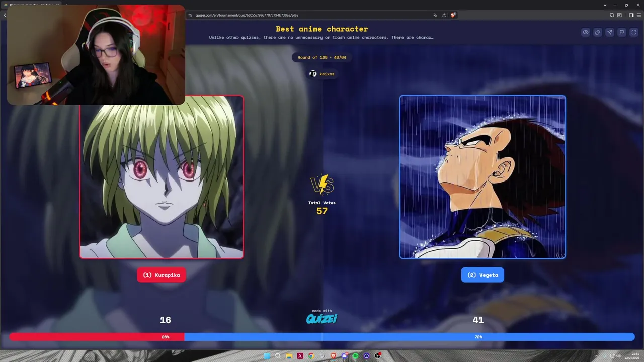644x362 pixels.
Task: Open the Brave wallet icon in toolbar
Action: [619, 15]
